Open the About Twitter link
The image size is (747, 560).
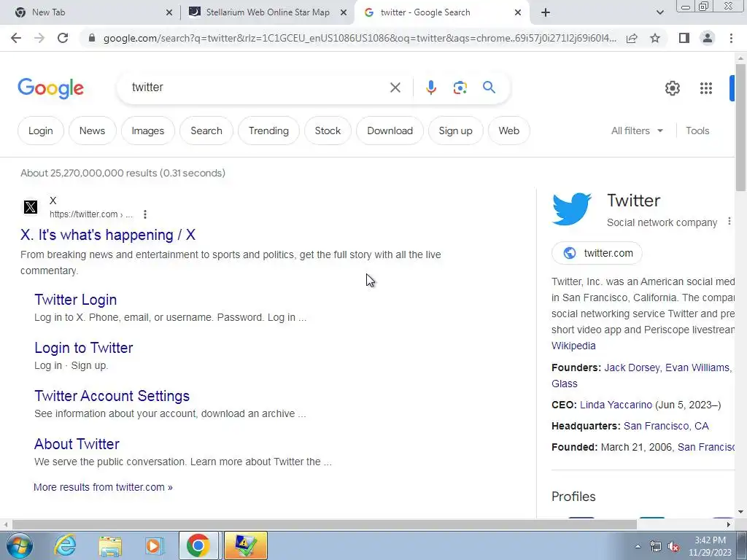(x=77, y=444)
